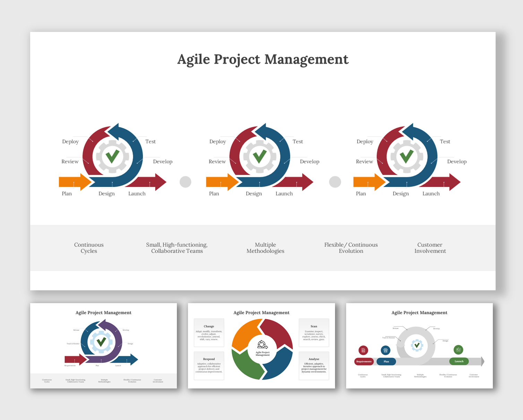This screenshot has width=523, height=420.
Task: Click the growth chart icon above Launch badge
Action: [x=458, y=350]
